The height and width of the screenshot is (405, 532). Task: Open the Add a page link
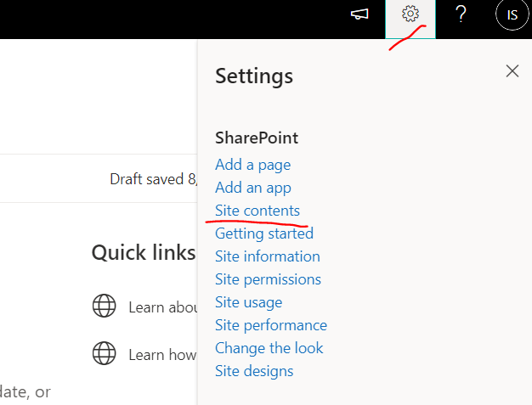252,165
